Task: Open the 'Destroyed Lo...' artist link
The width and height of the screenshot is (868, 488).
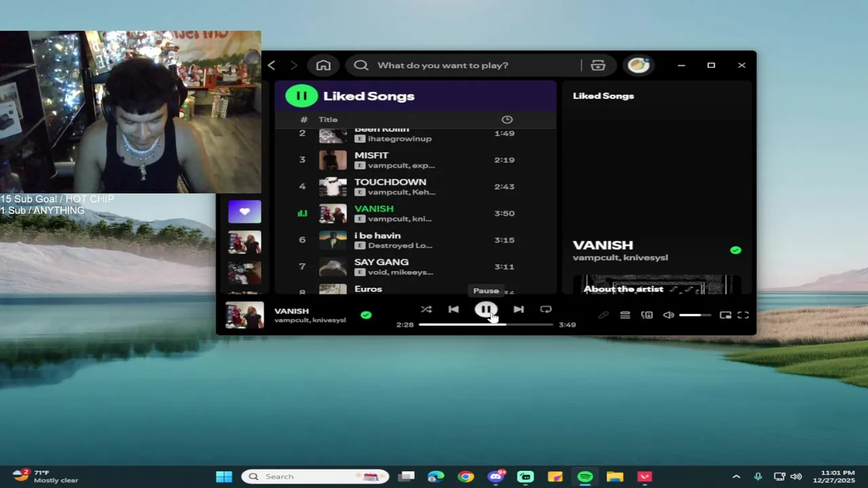Action: click(x=400, y=245)
